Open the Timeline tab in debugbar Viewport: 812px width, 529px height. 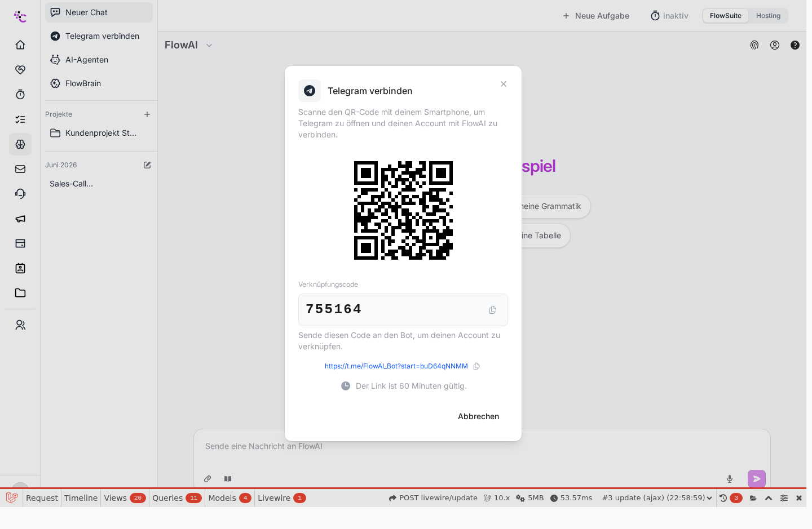(x=81, y=498)
